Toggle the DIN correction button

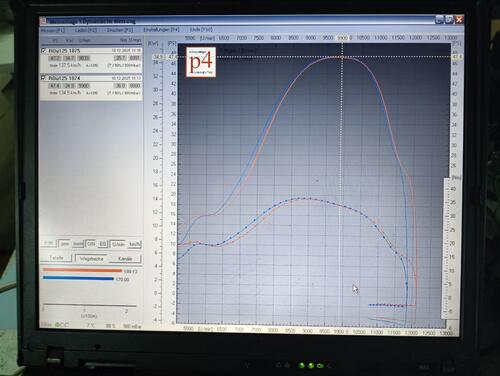click(x=90, y=244)
